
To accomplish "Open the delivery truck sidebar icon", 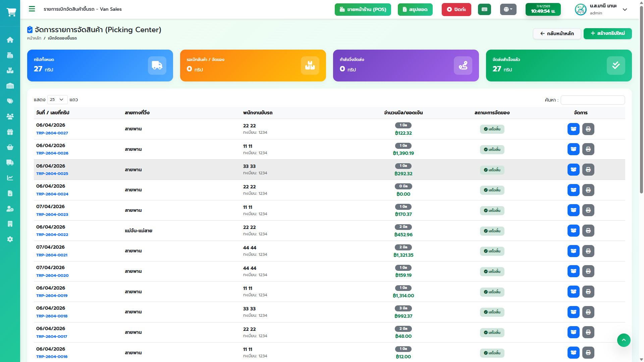I will pyautogui.click(x=10, y=163).
